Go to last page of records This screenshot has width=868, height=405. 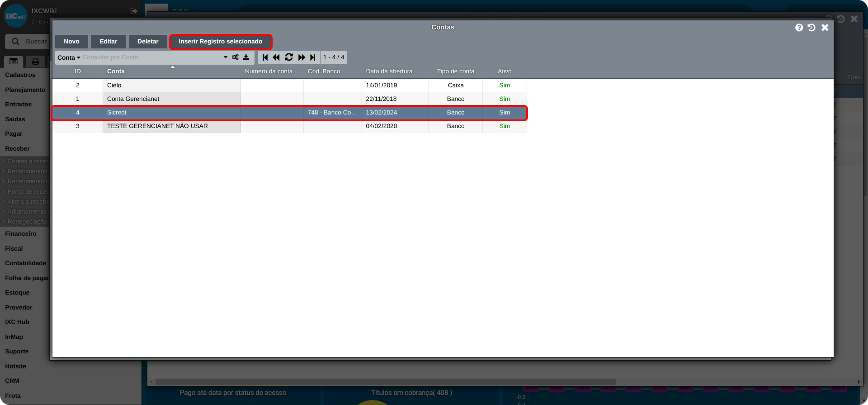312,57
